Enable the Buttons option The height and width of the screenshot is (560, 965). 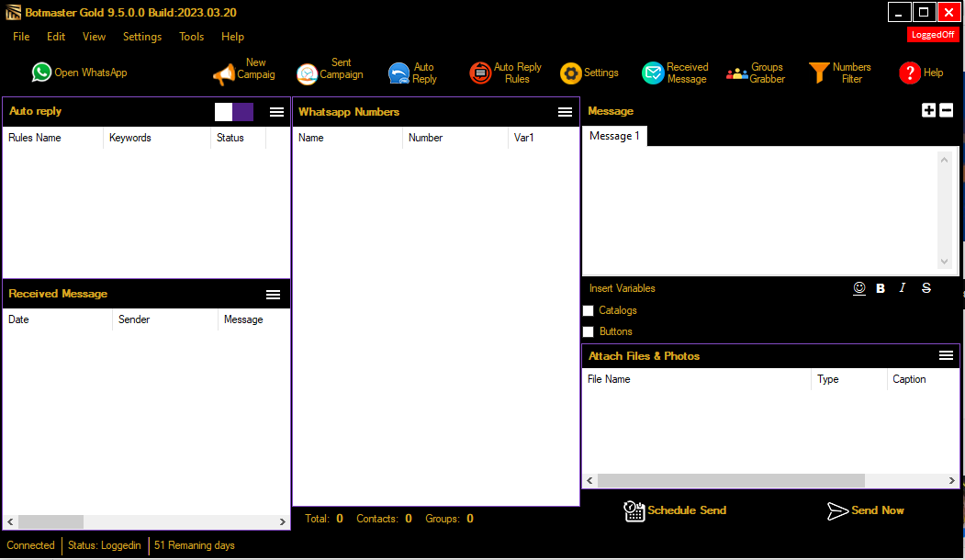point(589,331)
